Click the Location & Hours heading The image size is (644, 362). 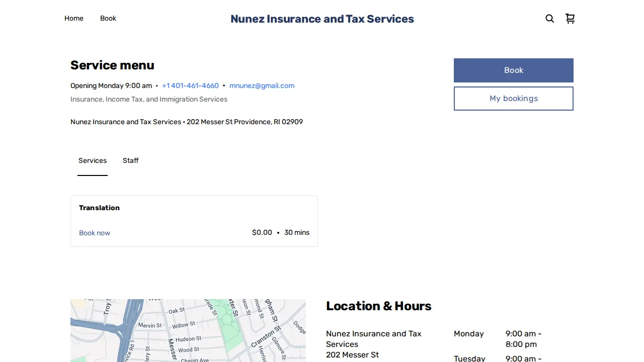(x=379, y=306)
